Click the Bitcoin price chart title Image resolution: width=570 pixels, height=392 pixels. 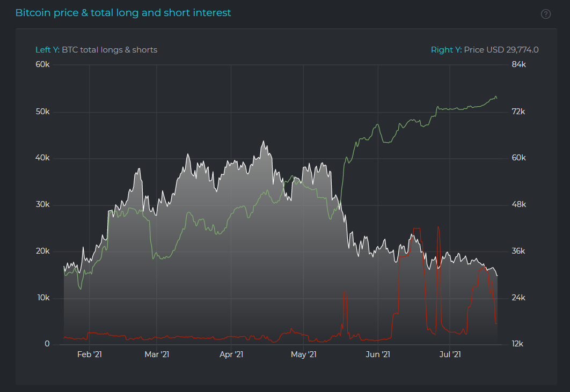(123, 12)
